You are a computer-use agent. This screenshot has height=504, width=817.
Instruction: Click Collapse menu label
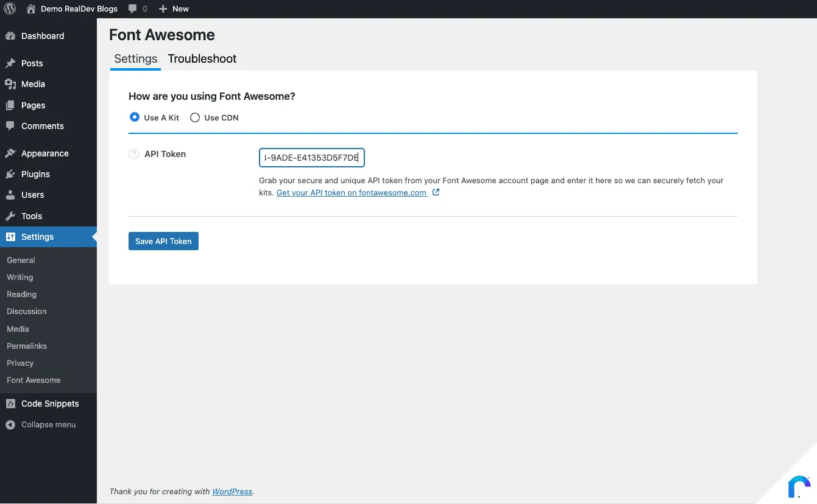49,425
